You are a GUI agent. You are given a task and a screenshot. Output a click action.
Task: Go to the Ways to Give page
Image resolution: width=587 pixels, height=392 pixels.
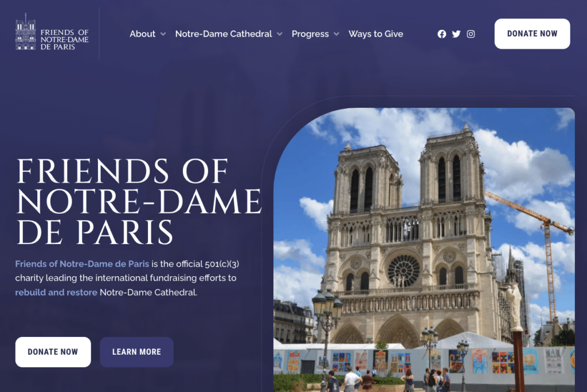coord(376,34)
